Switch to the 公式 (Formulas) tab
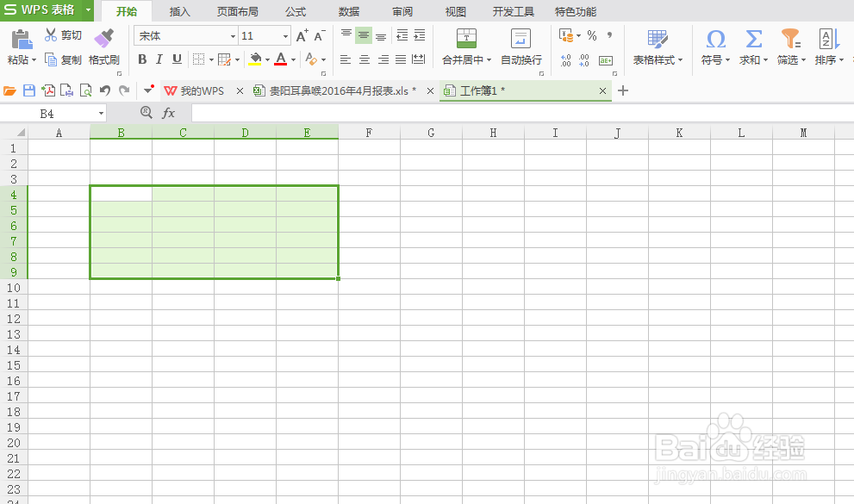Image resolution: width=854 pixels, height=504 pixels. [296, 11]
